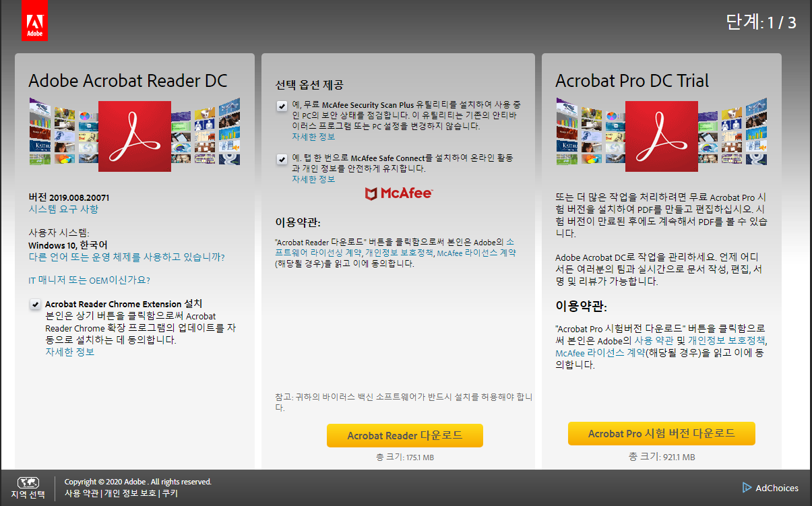
Task: Click the AdChoices text link
Action: [777, 488]
